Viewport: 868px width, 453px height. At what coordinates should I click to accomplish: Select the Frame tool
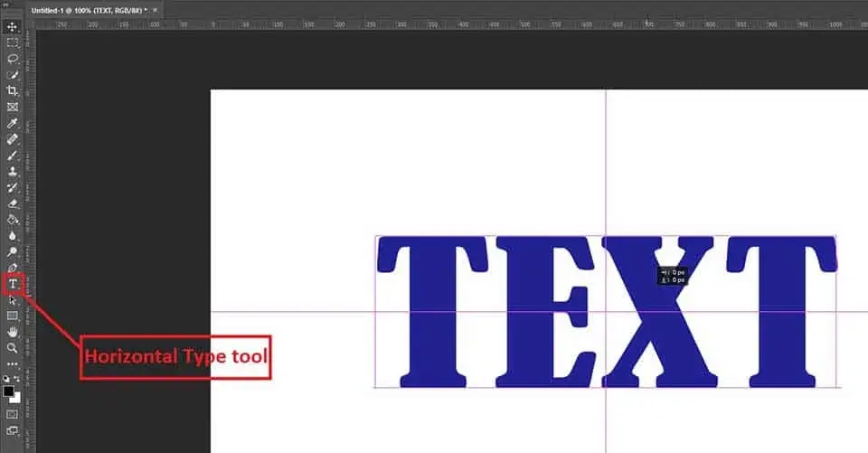(x=12, y=107)
